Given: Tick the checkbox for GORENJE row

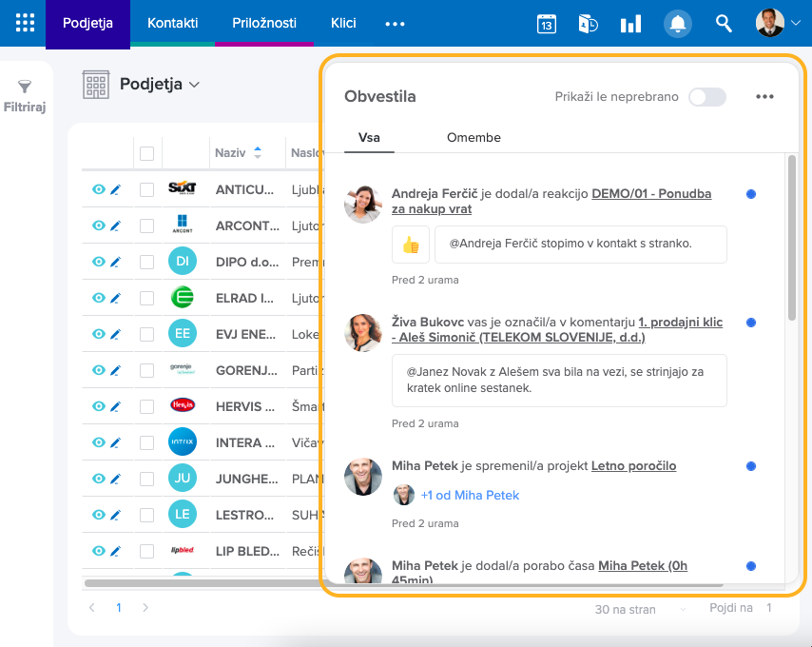Looking at the screenshot, I should (146, 370).
